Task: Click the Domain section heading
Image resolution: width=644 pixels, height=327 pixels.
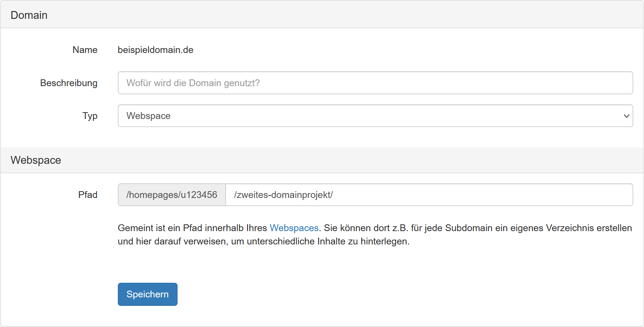Action: 29,15
